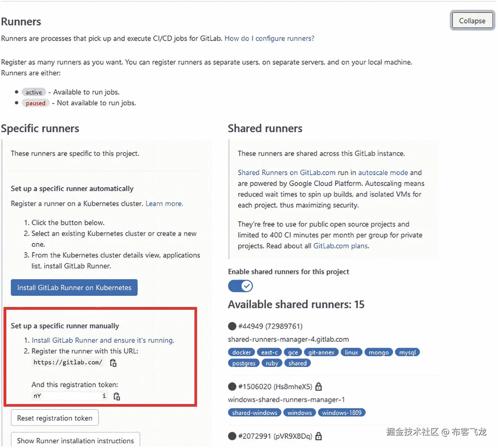Image resolution: width=498 pixels, height=448 pixels.
Task: Click the docker tag badge
Action: (242, 352)
